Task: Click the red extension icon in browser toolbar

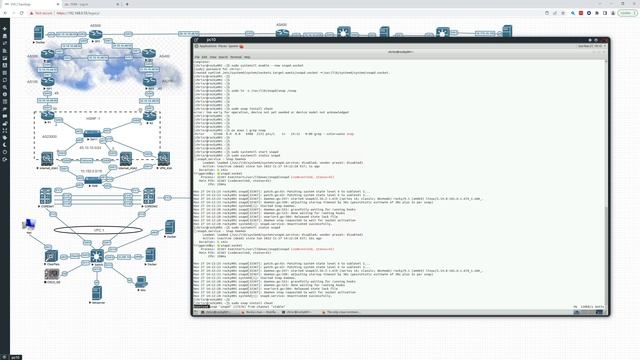Action: coord(581,13)
